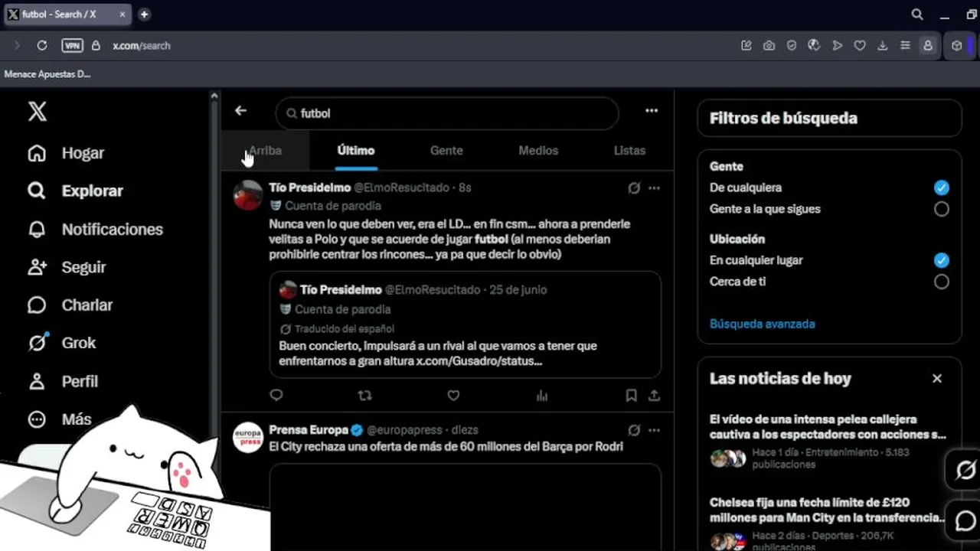Switch to the Medios tab
980x551 pixels.
coord(538,151)
